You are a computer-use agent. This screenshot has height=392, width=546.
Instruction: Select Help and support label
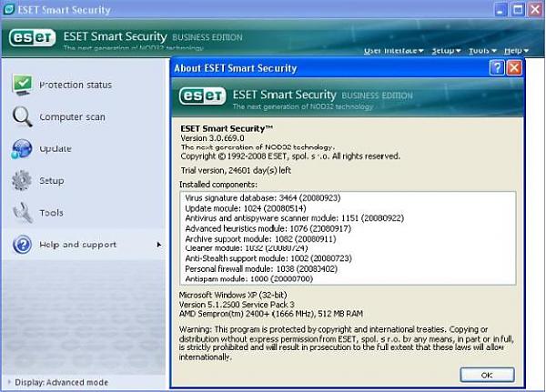(x=78, y=245)
